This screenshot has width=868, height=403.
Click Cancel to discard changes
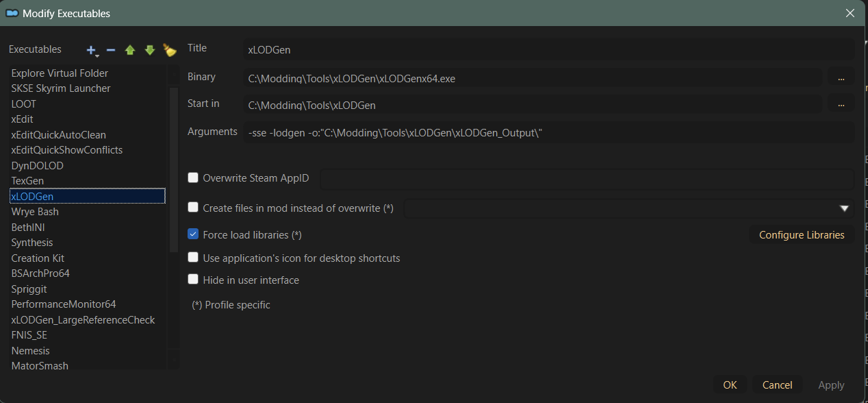coord(777,385)
